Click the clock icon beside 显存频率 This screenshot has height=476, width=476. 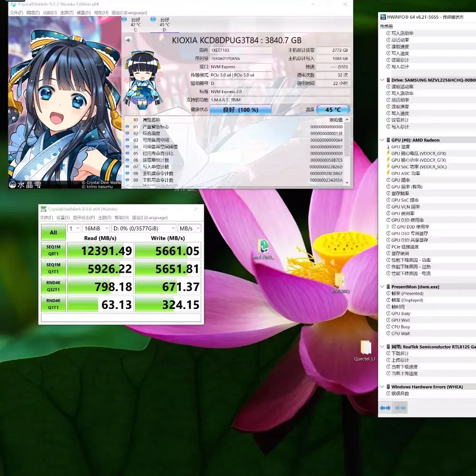click(x=388, y=193)
